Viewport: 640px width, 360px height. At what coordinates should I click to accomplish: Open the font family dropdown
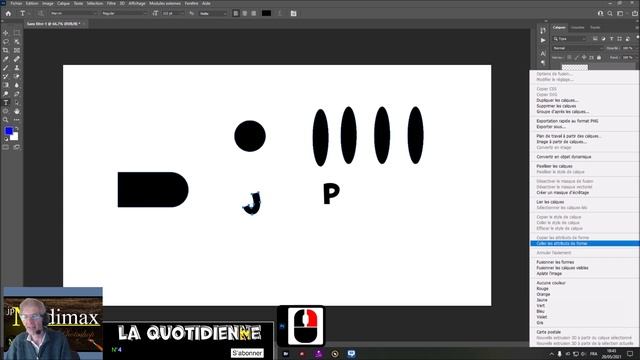pos(73,13)
